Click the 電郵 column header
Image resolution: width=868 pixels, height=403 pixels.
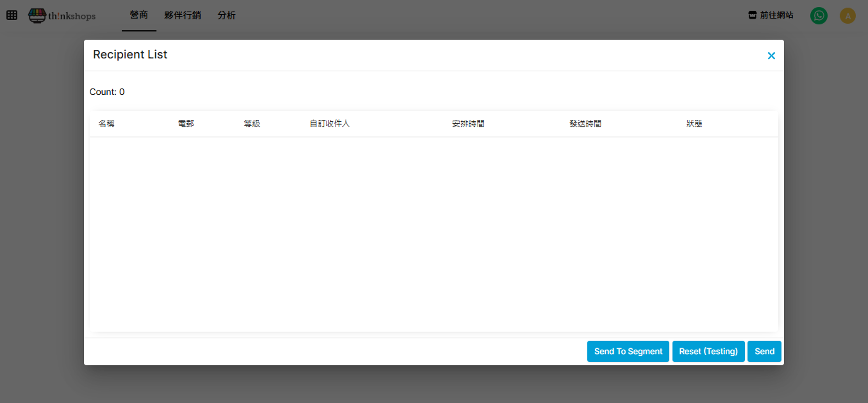tap(186, 124)
